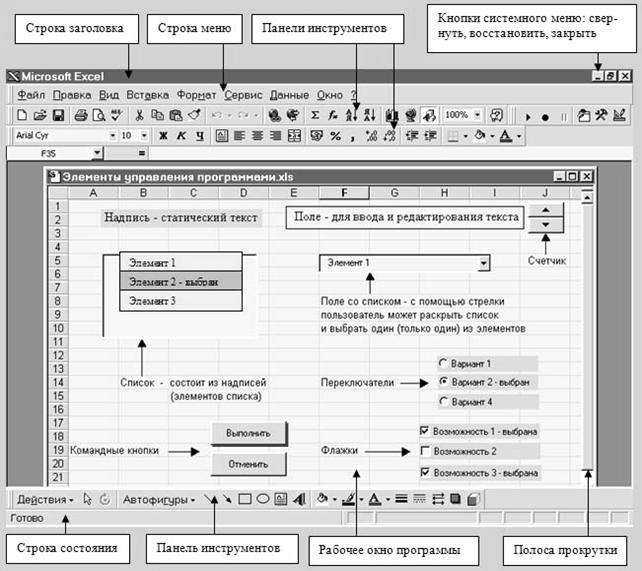Open the Элемент 1 combo box list
The image size is (642, 571).
[x=483, y=262]
